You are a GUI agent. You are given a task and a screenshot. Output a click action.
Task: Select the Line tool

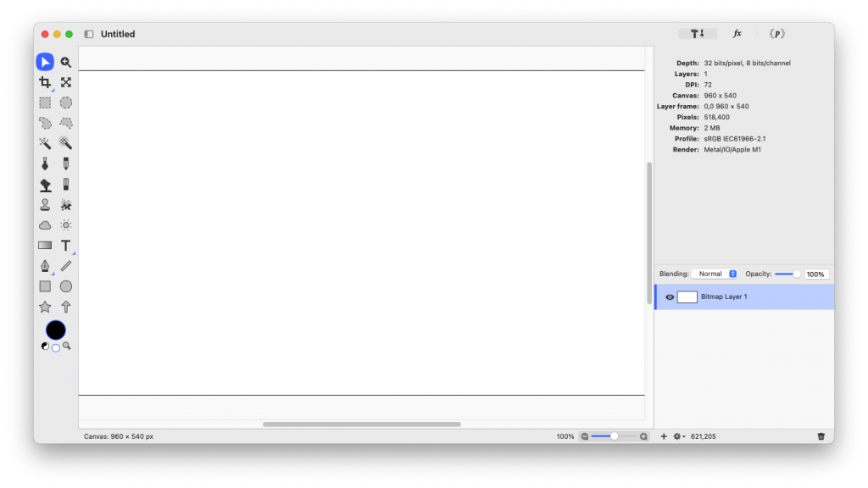[x=66, y=265]
